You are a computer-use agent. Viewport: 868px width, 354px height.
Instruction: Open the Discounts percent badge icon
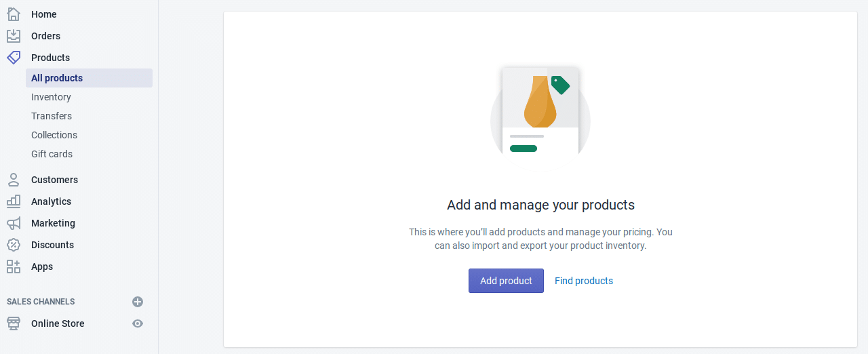click(x=14, y=245)
